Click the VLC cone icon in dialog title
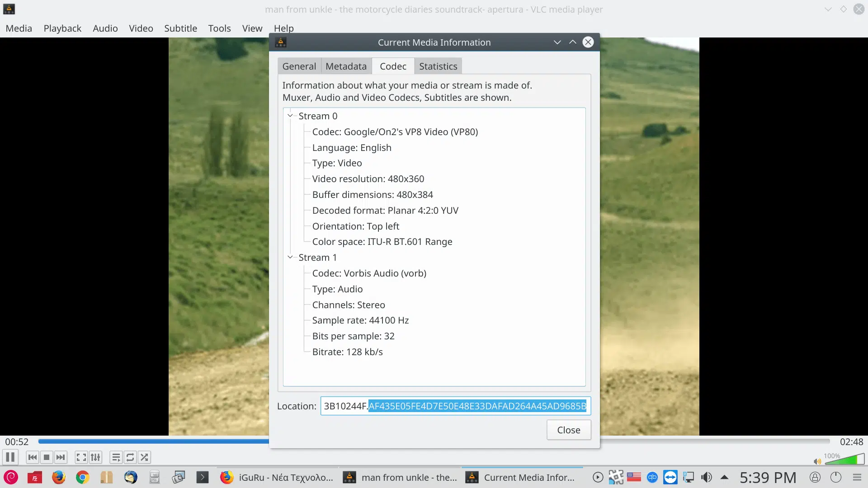 pyautogui.click(x=280, y=42)
